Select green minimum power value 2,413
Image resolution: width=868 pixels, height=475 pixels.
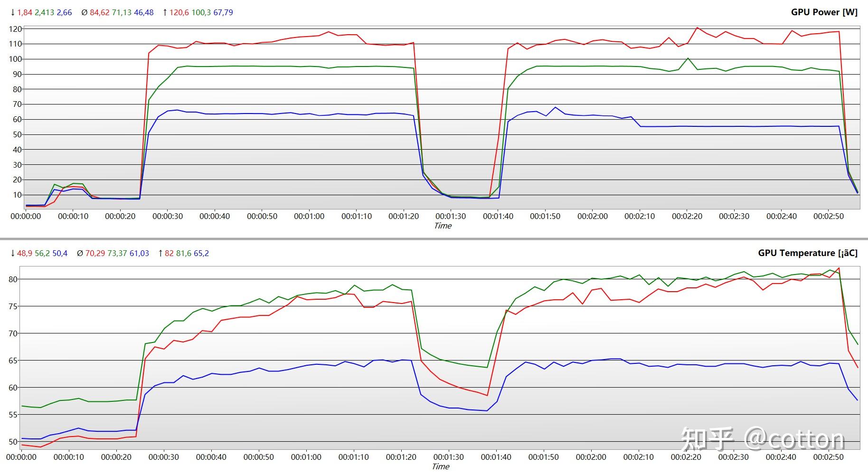tap(44, 13)
